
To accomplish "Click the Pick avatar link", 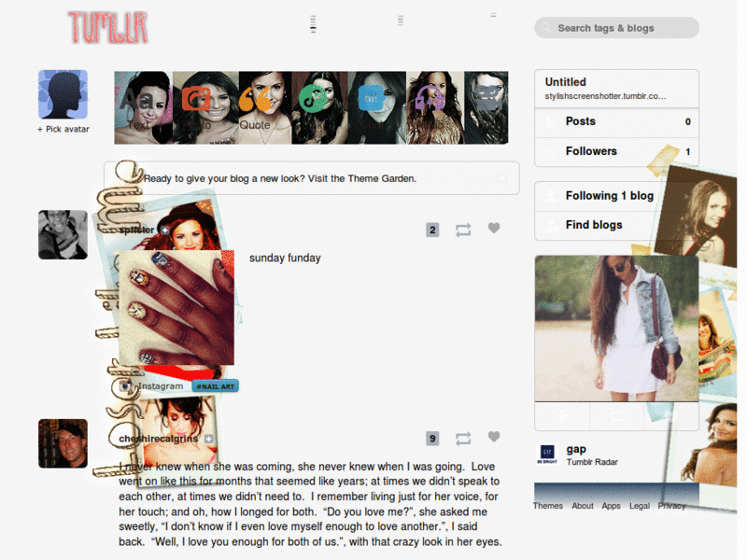I will pos(63,129).
